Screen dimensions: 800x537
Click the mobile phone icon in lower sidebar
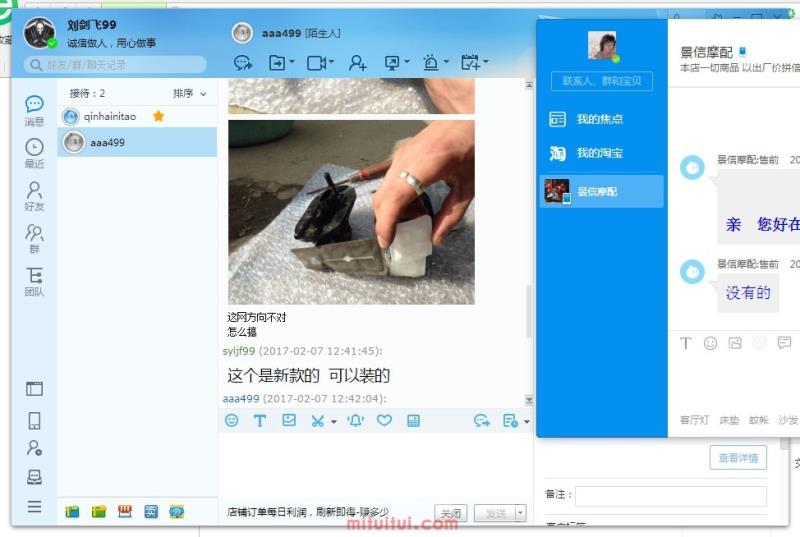[x=34, y=421]
